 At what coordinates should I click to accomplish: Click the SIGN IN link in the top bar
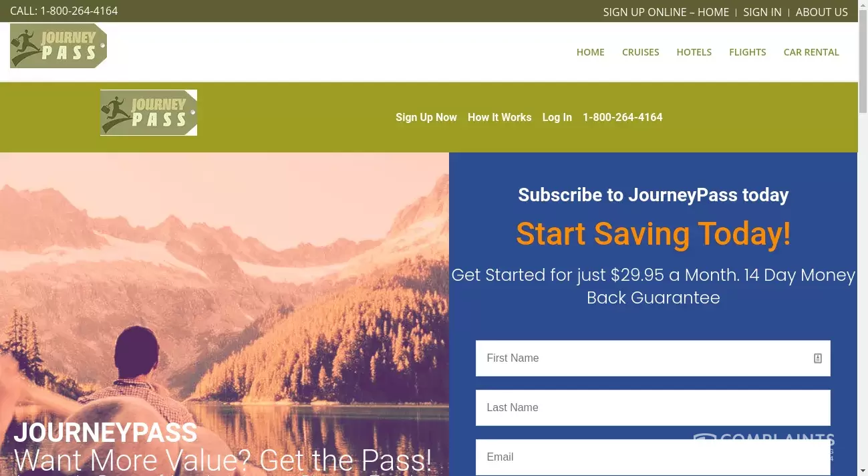pyautogui.click(x=762, y=12)
